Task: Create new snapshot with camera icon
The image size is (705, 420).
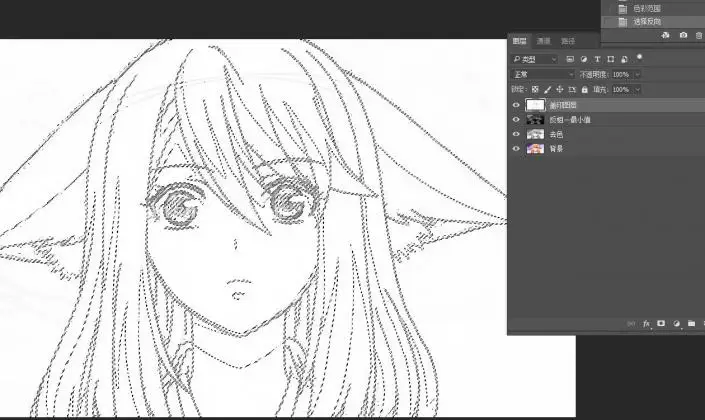Action: [683, 35]
